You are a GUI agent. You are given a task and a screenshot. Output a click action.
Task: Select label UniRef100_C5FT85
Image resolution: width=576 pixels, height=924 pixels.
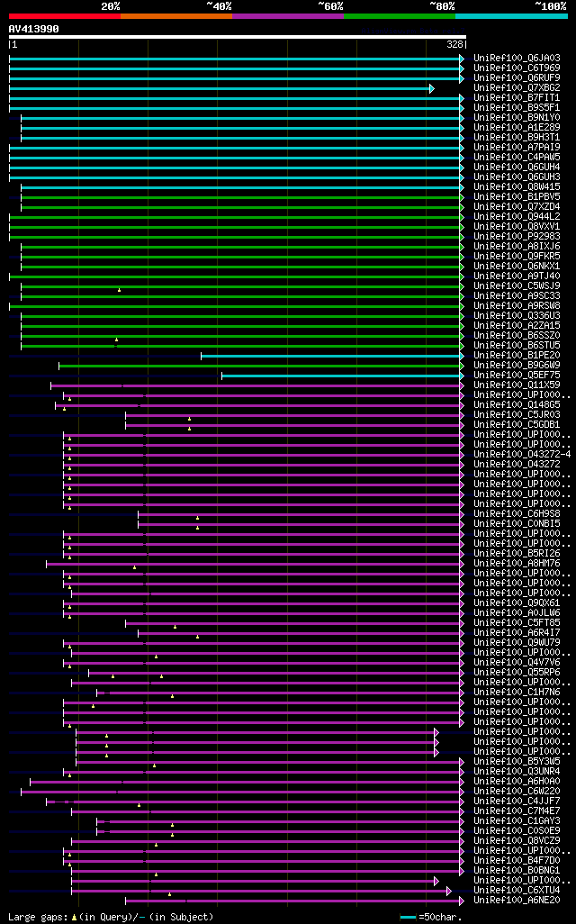tap(517, 623)
